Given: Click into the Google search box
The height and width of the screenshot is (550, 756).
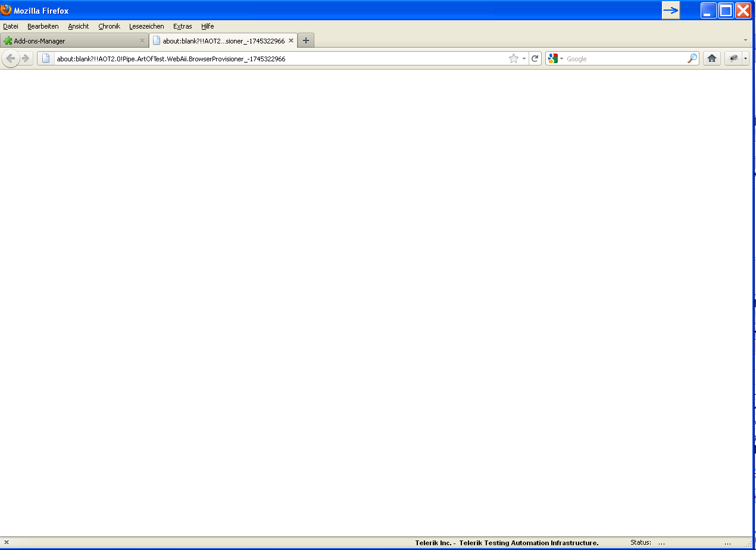Looking at the screenshot, I should tap(625, 58).
